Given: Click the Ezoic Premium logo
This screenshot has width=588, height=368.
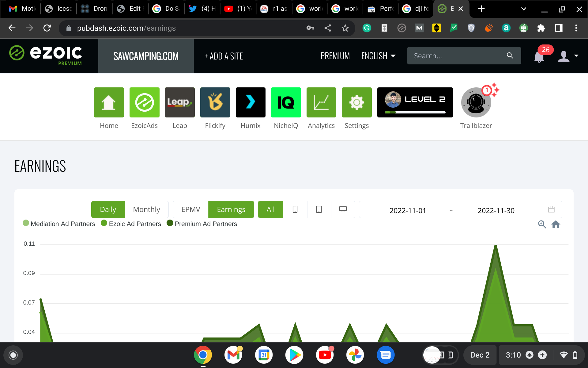Looking at the screenshot, I should click(45, 55).
